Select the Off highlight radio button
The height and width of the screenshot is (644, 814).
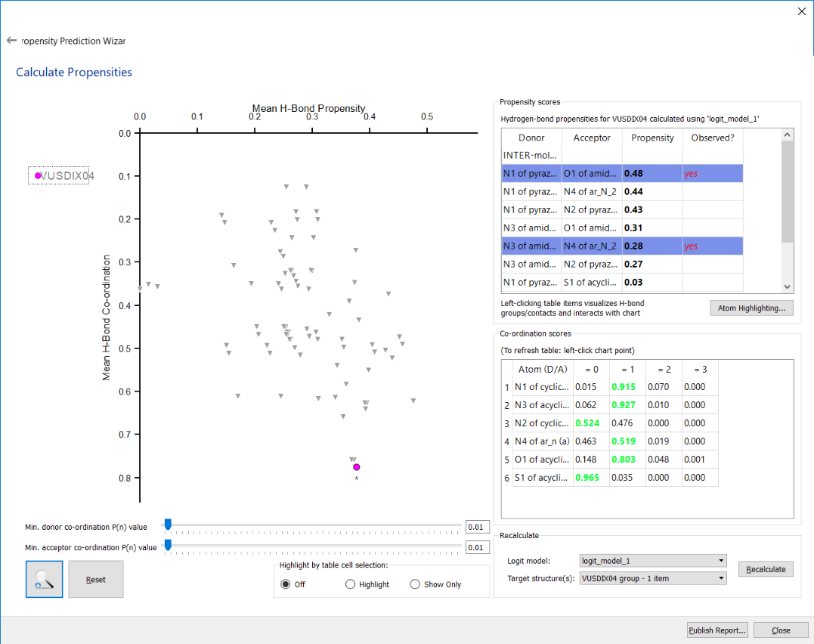pyautogui.click(x=286, y=584)
